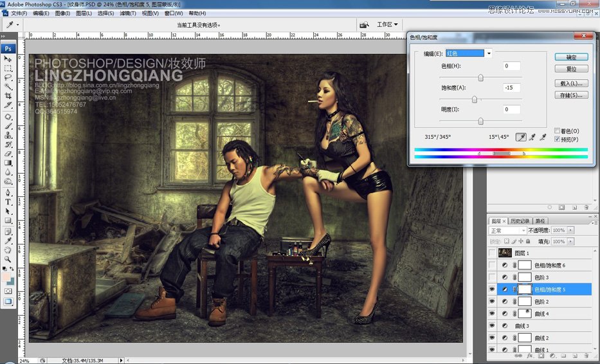Click the 确定 button
The image size is (600, 364).
click(x=571, y=57)
